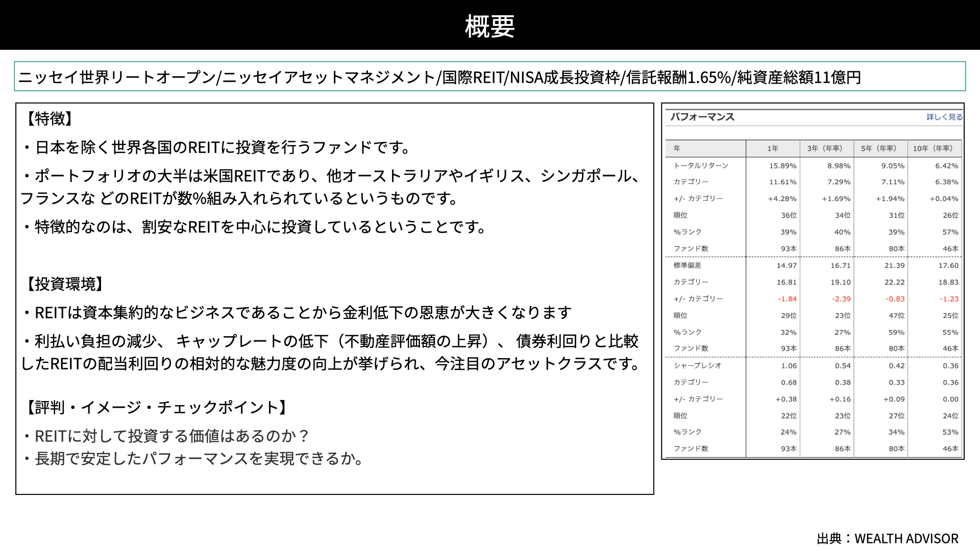The image size is (980, 551).
Task: Click the シャープレシオ row label
Action: click(697, 365)
